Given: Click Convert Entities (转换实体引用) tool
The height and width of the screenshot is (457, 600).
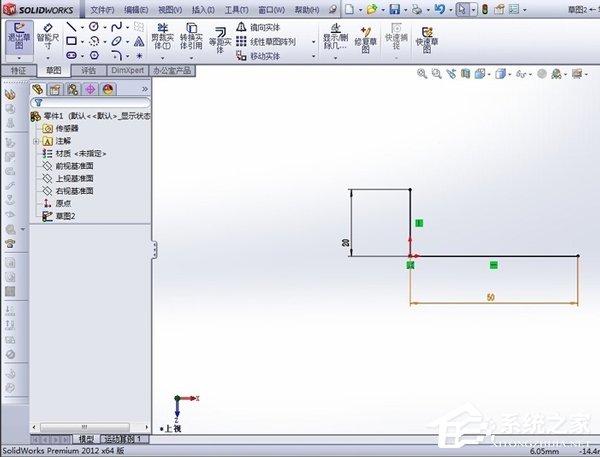Looking at the screenshot, I should pyautogui.click(x=191, y=36).
